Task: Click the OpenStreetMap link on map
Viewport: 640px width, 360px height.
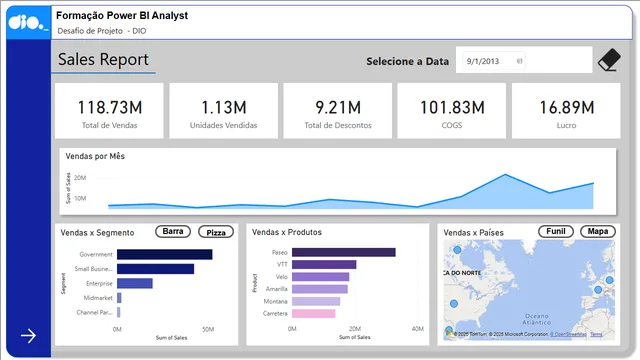Action: [568, 334]
